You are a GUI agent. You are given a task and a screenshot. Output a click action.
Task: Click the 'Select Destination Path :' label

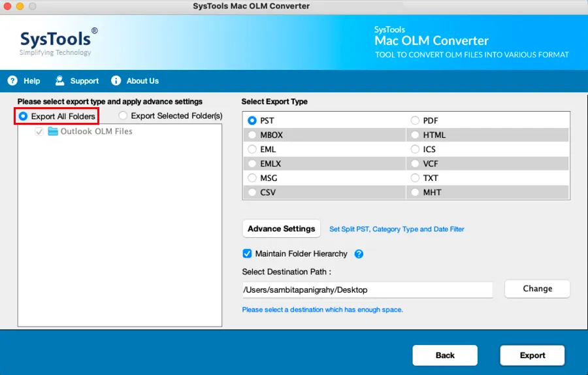[287, 272]
